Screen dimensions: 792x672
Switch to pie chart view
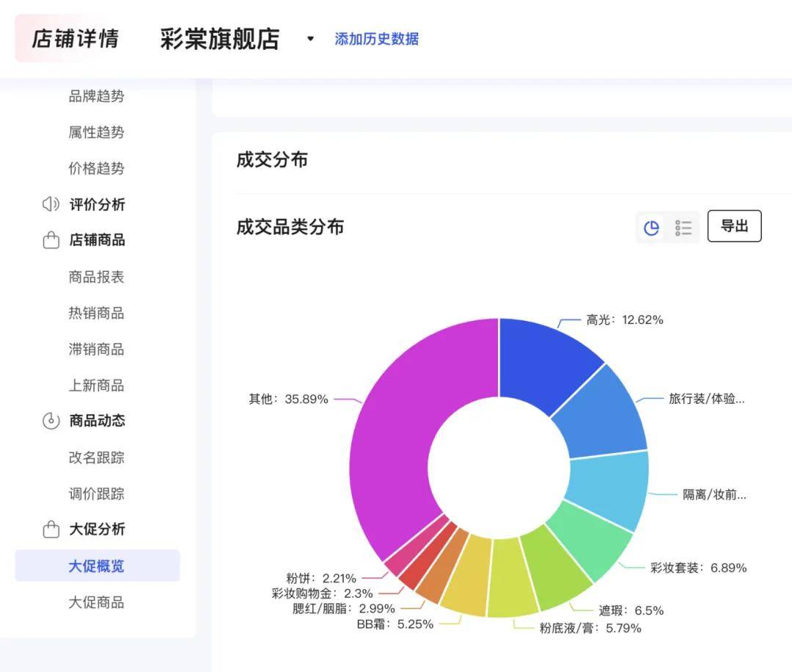click(652, 228)
